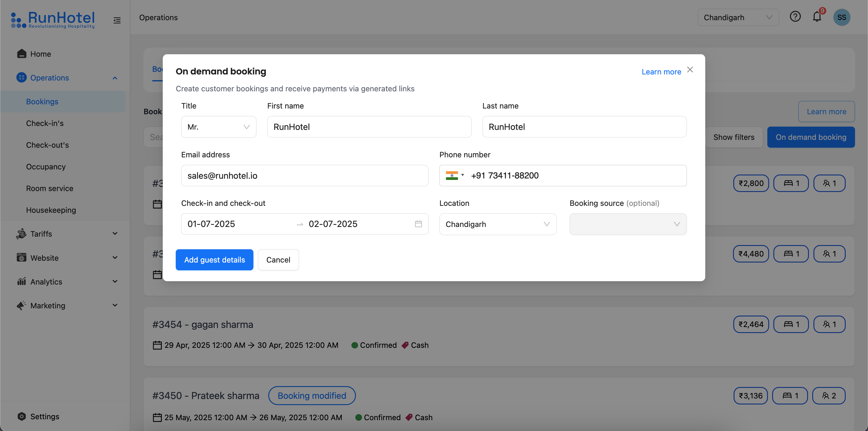Click the check-out date 02-07-2025
The width and height of the screenshot is (868, 431).
tap(333, 224)
